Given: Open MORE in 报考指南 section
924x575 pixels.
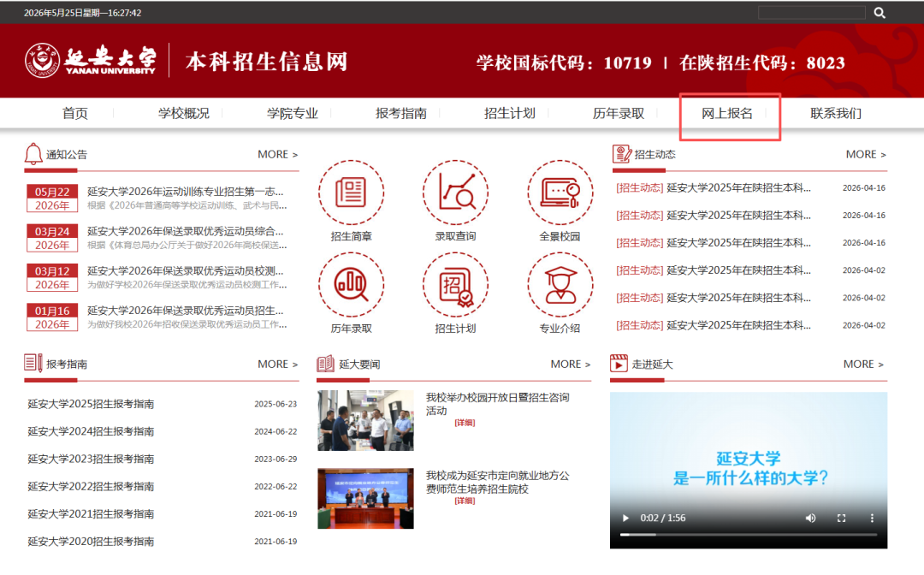Looking at the screenshot, I should click(x=277, y=365).
